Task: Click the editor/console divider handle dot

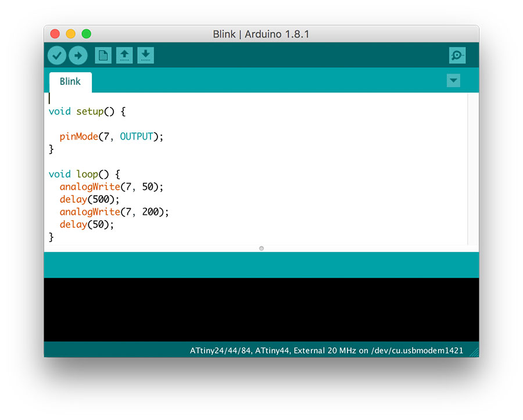Action: pos(261,248)
